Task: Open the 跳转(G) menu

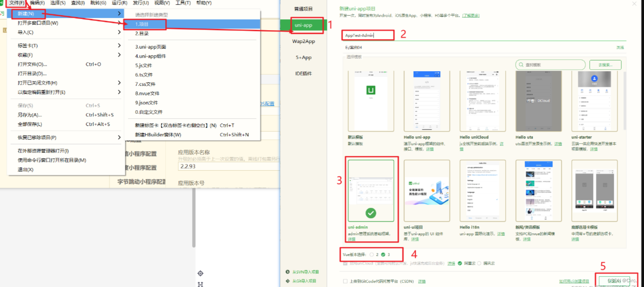Action: click(x=98, y=3)
